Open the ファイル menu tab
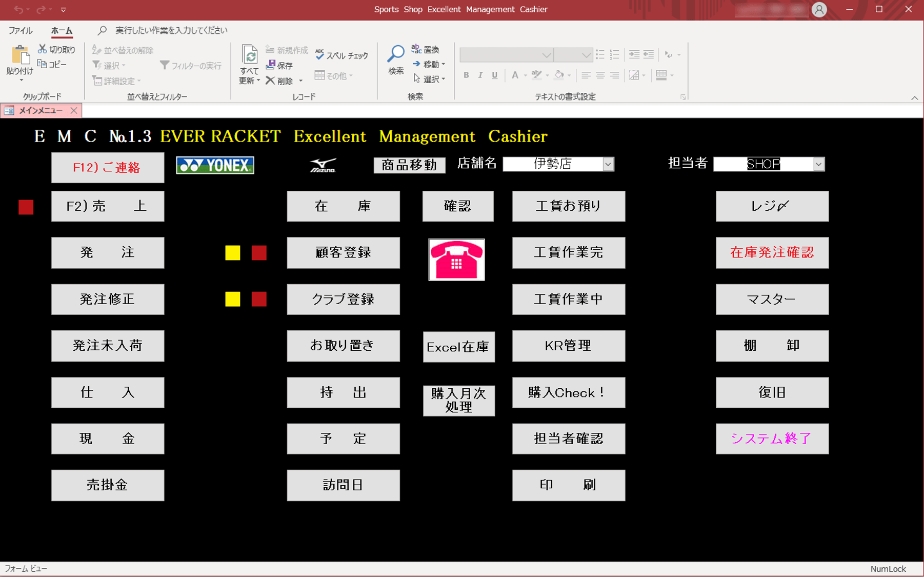Image resolution: width=924 pixels, height=577 pixels. [x=21, y=31]
